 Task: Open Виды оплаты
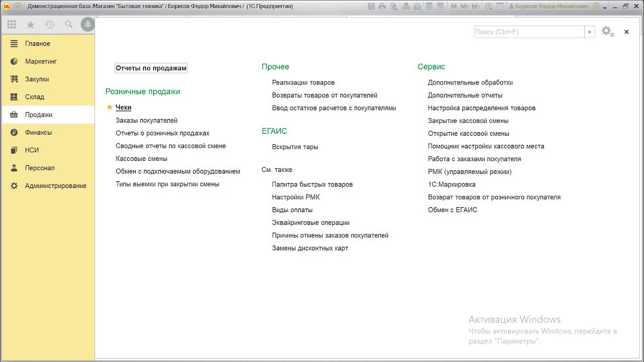pos(292,210)
